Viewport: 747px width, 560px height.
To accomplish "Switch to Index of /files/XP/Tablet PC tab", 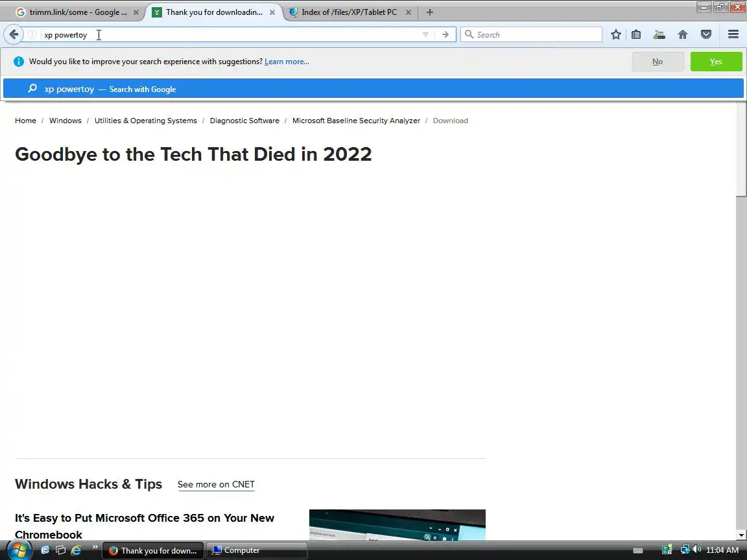I will pyautogui.click(x=350, y=12).
